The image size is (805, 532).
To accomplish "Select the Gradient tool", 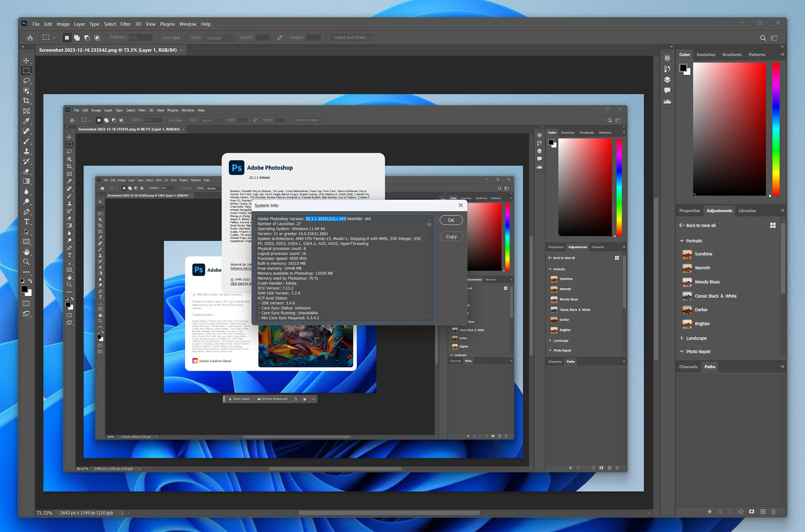I will [26, 181].
